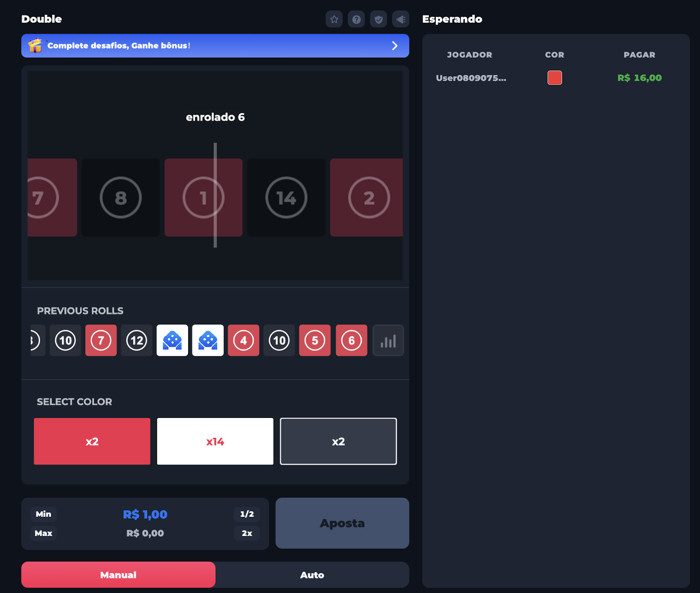The width and height of the screenshot is (700, 593).
Task: Edit the R$ 1,00 bet amount
Action: [145, 514]
